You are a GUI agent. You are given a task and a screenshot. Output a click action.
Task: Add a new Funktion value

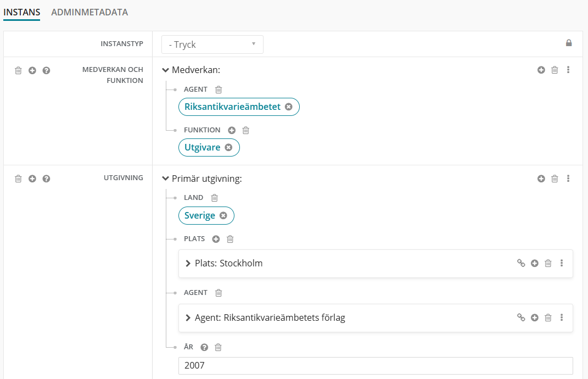pos(232,130)
